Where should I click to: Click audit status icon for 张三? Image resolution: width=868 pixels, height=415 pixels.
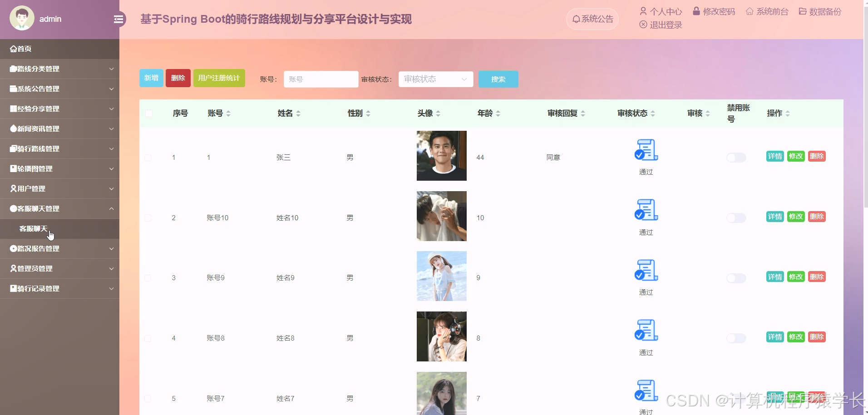tap(646, 150)
